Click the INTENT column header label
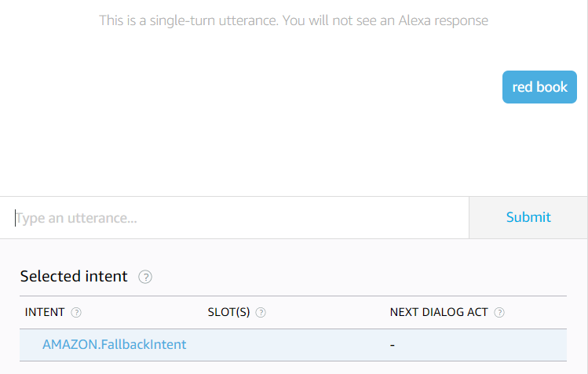Image resolution: width=588 pixels, height=374 pixels. tap(45, 312)
